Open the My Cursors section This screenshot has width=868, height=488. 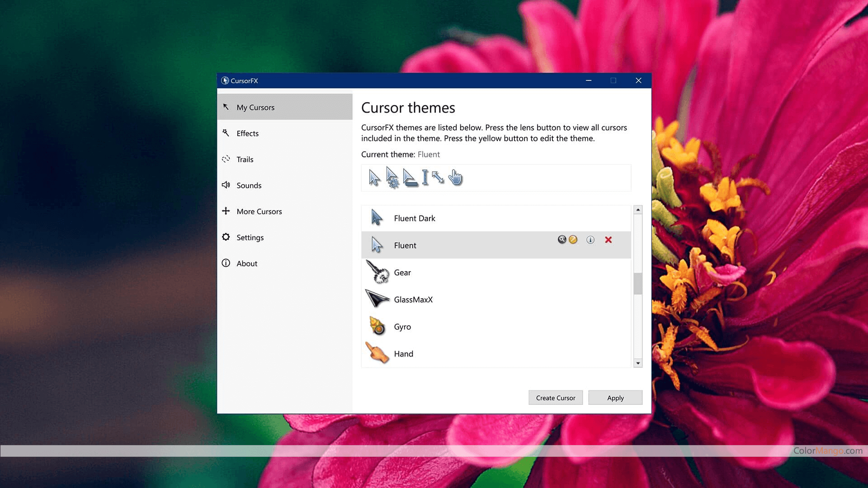[x=285, y=107]
